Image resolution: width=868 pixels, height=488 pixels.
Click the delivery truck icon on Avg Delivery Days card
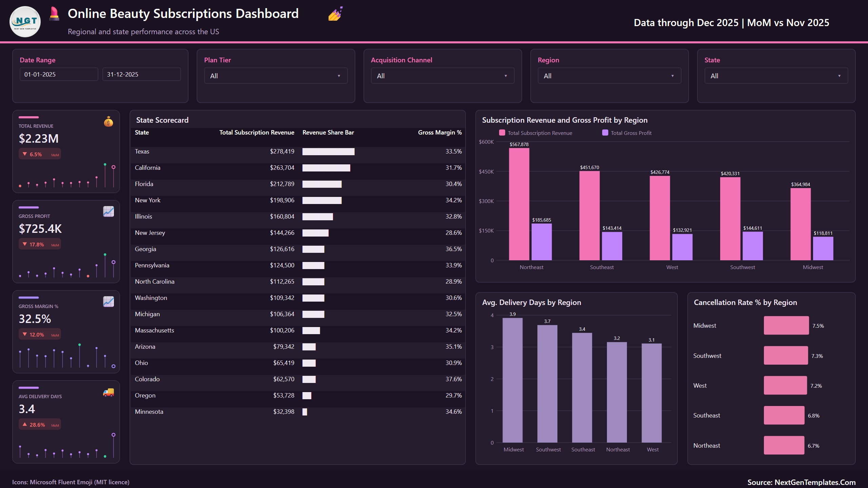point(108,392)
